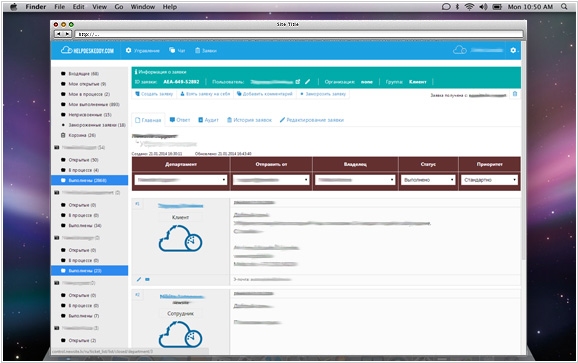Open the Finder menu
Screen dimensions: 578x363
[x=36, y=7]
